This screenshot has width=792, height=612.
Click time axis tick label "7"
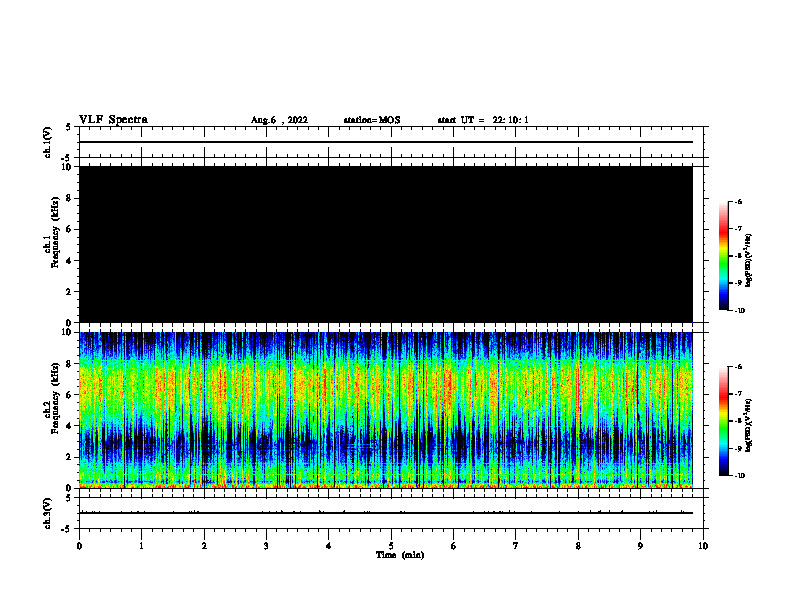516,546
